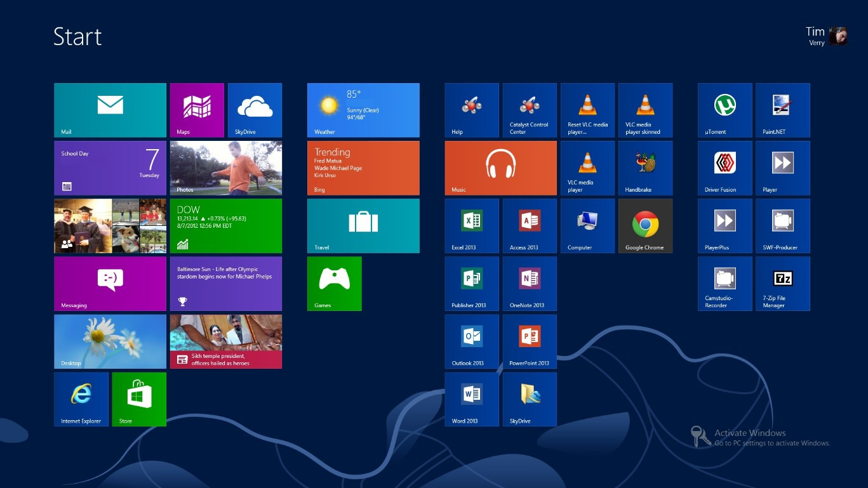Launch the Maps app tile
The height and width of the screenshot is (488, 868).
pyautogui.click(x=197, y=110)
